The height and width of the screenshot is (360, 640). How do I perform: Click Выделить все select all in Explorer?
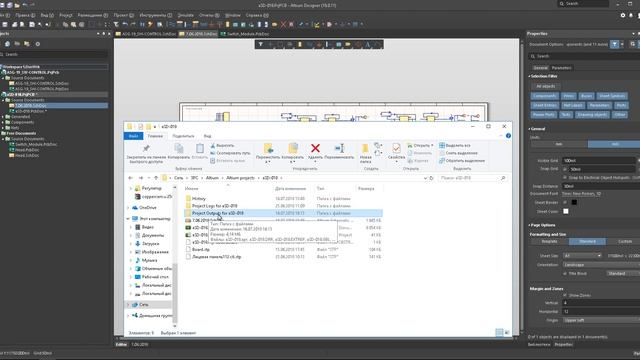click(x=455, y=145)
